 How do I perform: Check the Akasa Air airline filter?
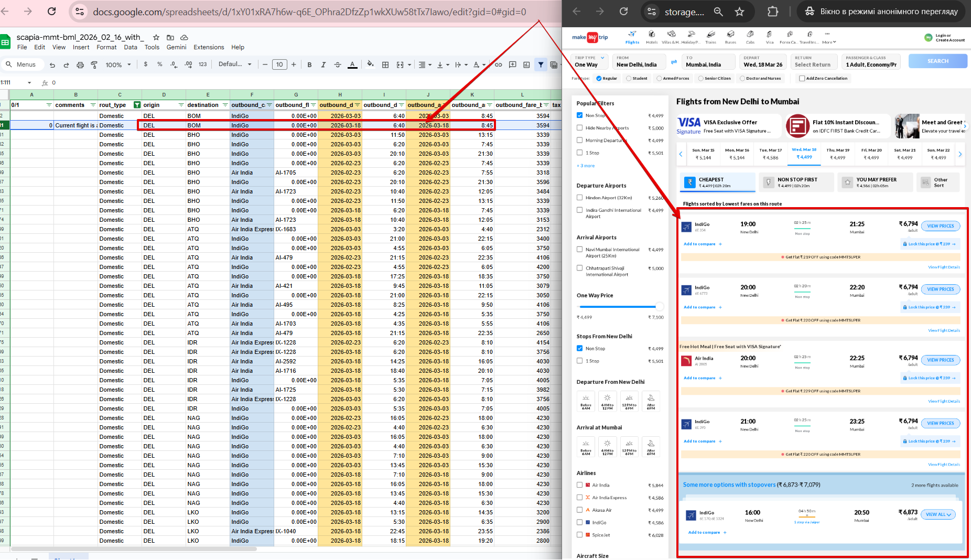point(579,510)
